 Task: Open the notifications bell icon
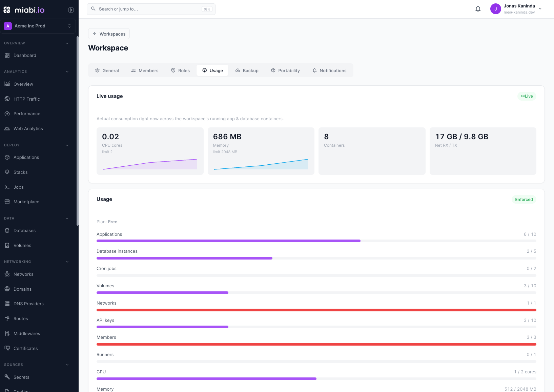point(478,9)
